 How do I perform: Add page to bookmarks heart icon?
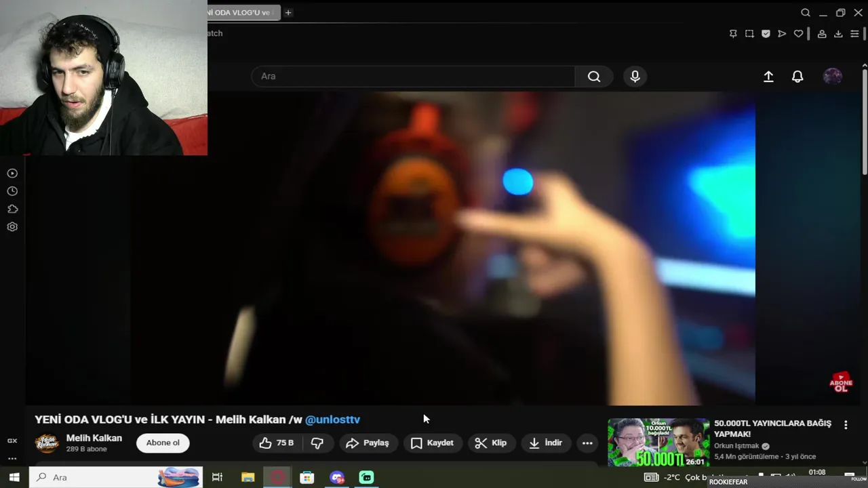click(x=798, y=34)
